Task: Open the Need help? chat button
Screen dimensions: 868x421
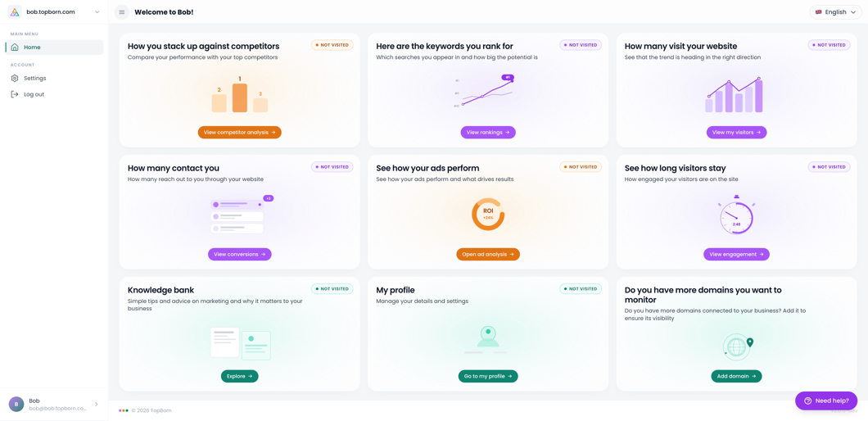Action: click(x=826, y=401)
